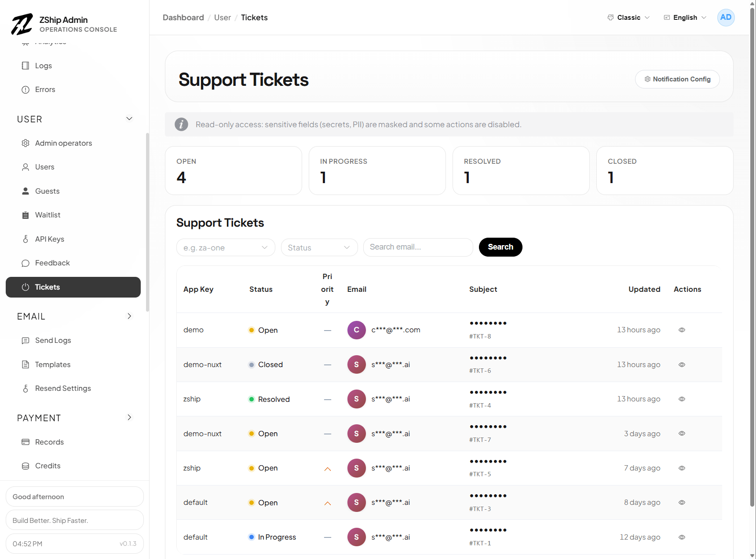The height and width of the screenshot is (559, 756).
Task: Open the AD user avatar menu
Action: click(x=726, y=18)
